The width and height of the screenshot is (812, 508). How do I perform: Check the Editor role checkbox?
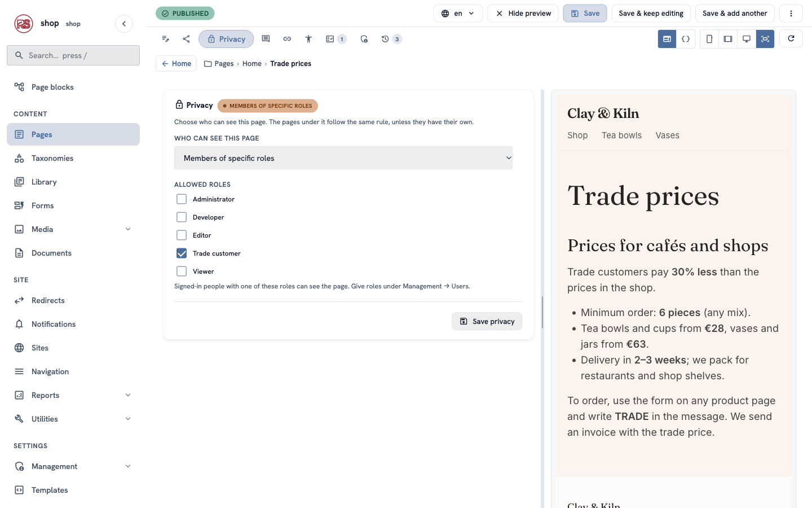(182, 235)
